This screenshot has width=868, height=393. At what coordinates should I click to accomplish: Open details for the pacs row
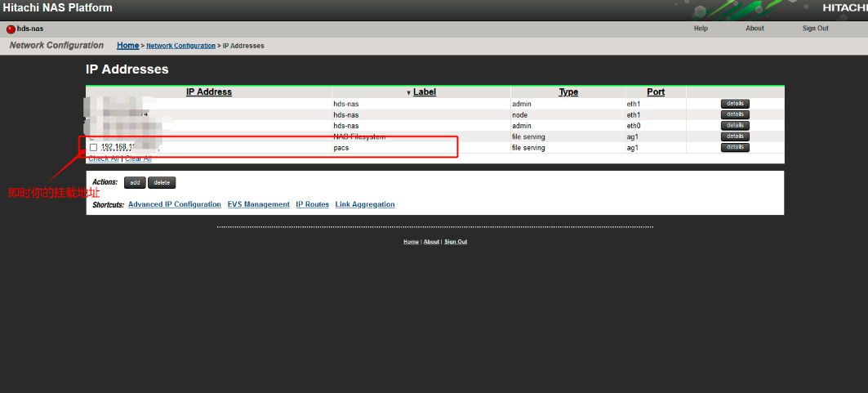[x=735, y=147]
